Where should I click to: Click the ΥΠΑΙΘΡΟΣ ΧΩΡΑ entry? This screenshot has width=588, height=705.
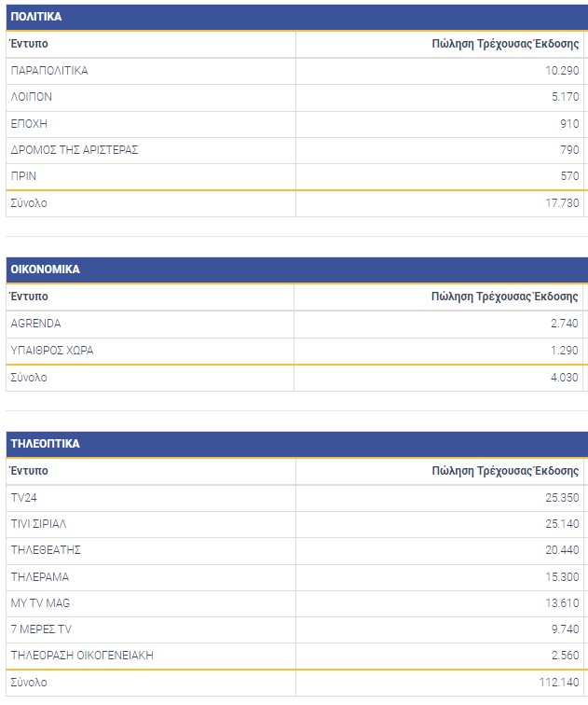pyautogui.click(x=52, y=351)
